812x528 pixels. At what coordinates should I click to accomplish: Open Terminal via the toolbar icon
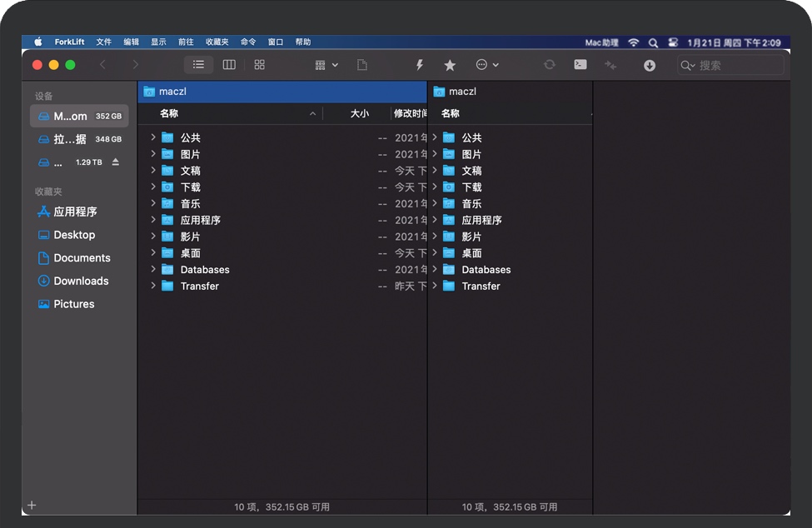tap(580, 65)
